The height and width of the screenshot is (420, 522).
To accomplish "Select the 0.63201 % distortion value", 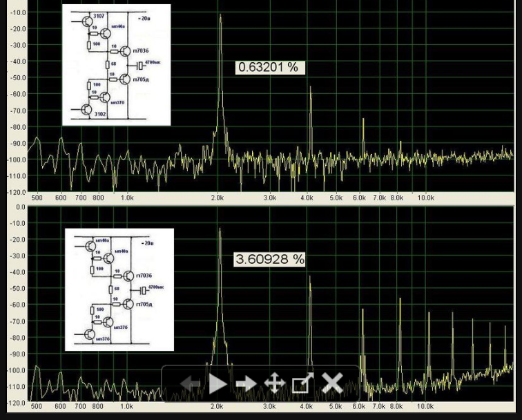I will 269,67.
